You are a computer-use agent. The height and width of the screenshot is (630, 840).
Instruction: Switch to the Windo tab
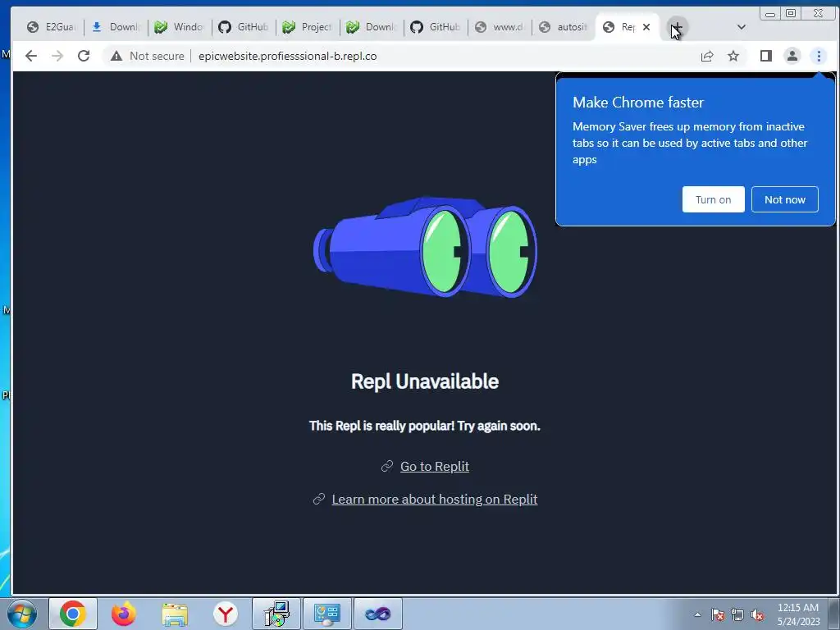pos(179,27)
